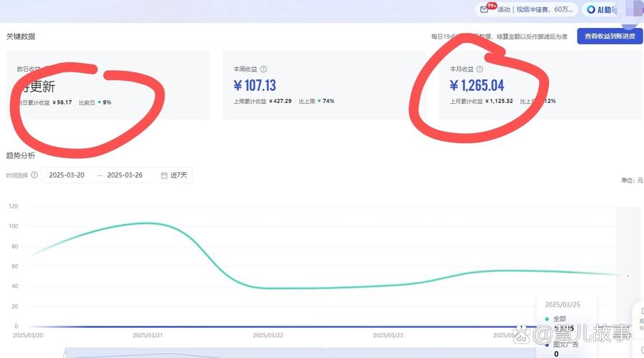Open the AI助手 button in header

coord(600,9)
